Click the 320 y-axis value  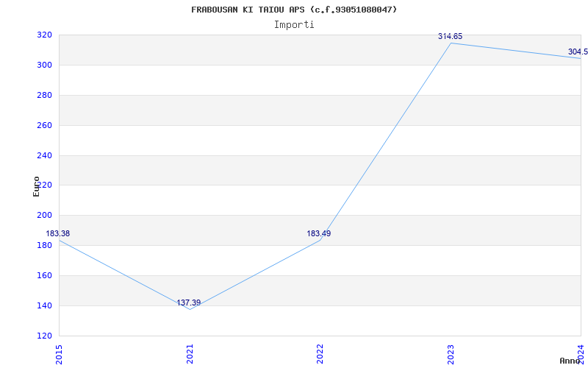point(44,35)
